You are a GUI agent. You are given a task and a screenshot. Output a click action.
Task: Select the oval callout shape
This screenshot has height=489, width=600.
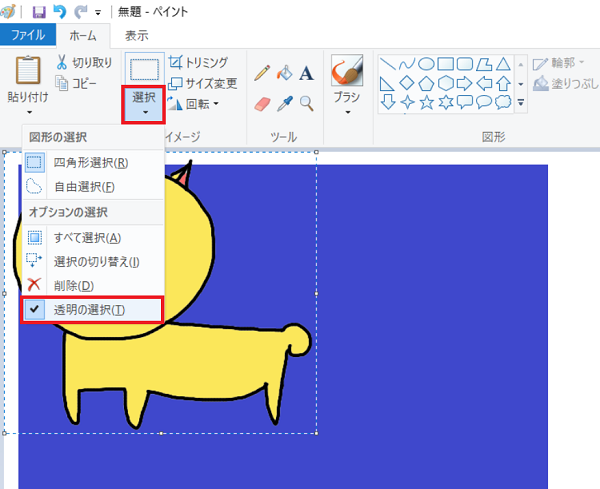pos(484,102)
